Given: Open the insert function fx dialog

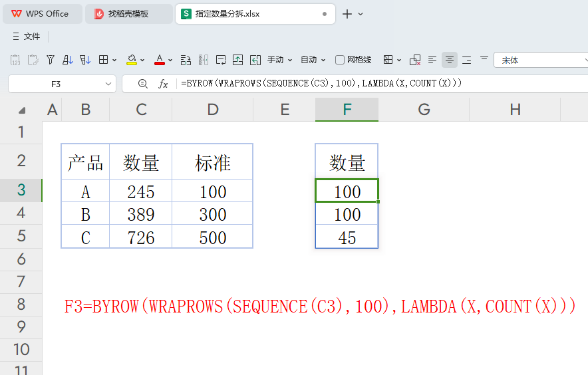Looking at the screenshot, I should coord(163,84).
